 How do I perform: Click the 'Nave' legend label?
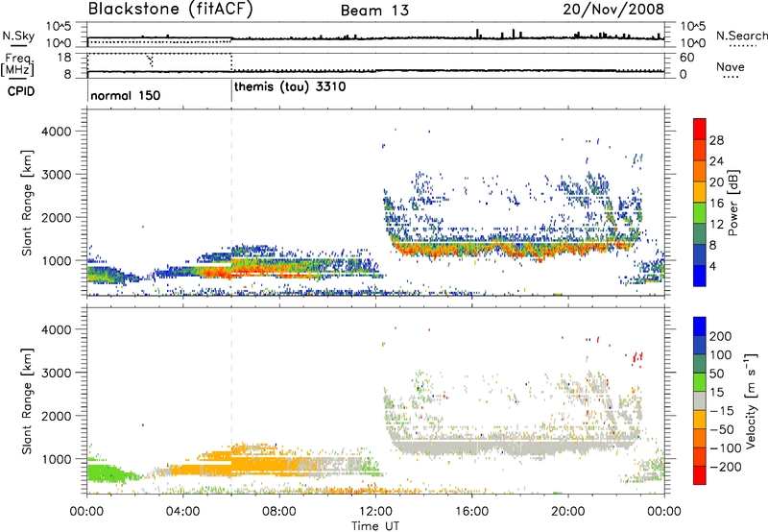point(731,66)
